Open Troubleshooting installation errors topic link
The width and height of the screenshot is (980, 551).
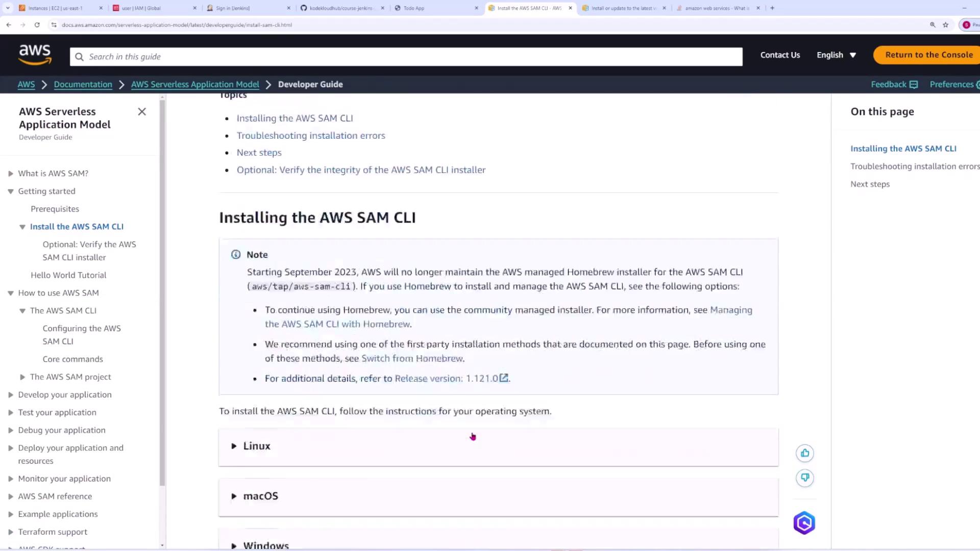tap(310, 136)
